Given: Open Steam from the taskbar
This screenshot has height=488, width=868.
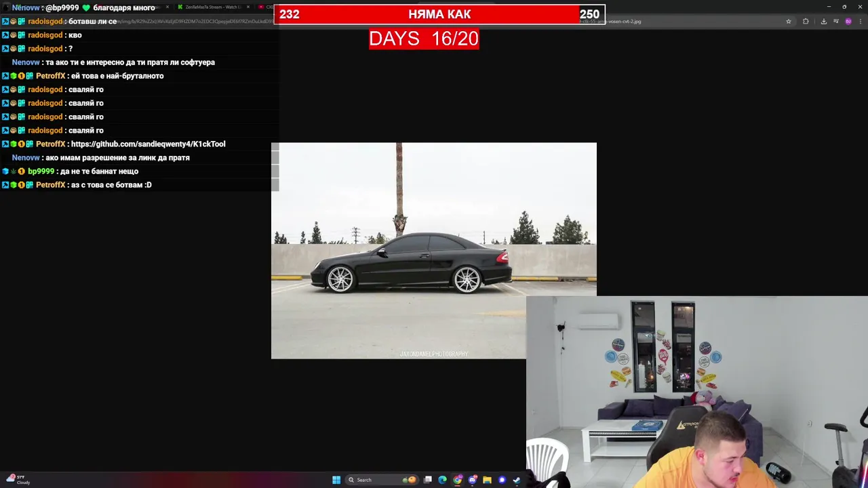Looking at the screenshot, I should [x=517, y=480].
